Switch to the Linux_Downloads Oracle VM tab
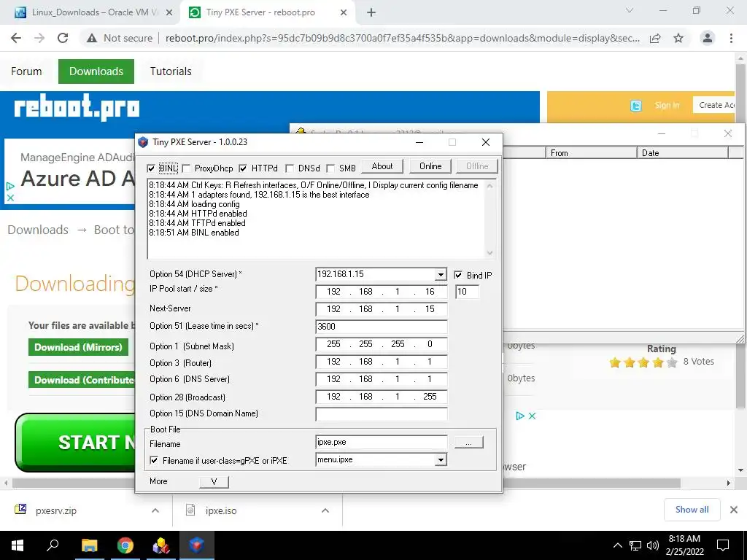The image size is (747, 560). [x=94, y=12]
